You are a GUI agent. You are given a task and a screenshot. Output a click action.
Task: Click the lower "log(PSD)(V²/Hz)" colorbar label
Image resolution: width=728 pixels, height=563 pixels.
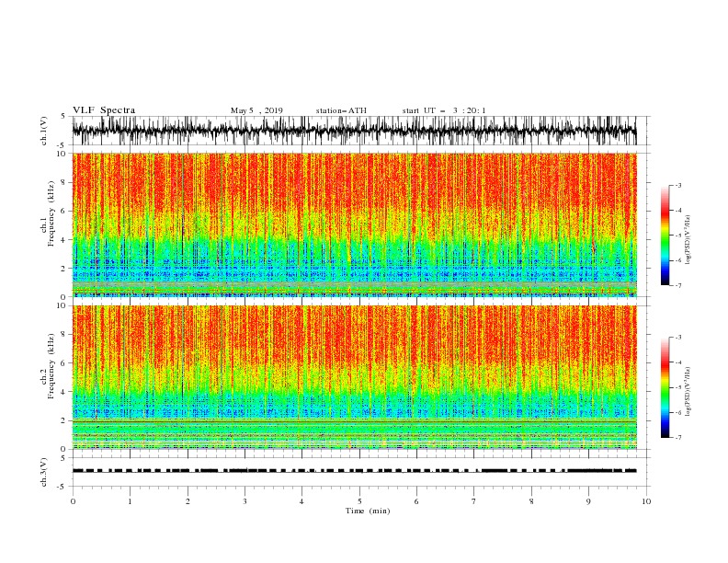coord(688,392)
